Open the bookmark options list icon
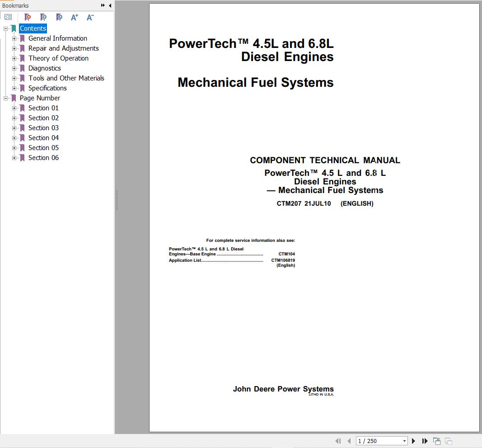482x448 pixels. pos(8,17)
